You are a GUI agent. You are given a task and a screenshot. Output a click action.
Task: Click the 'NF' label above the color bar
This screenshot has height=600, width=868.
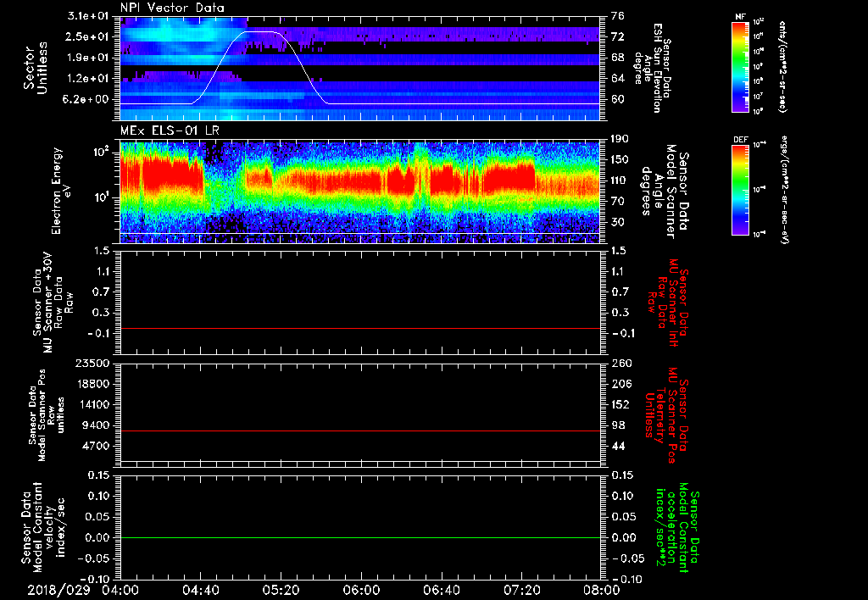[x=740, y=17]
